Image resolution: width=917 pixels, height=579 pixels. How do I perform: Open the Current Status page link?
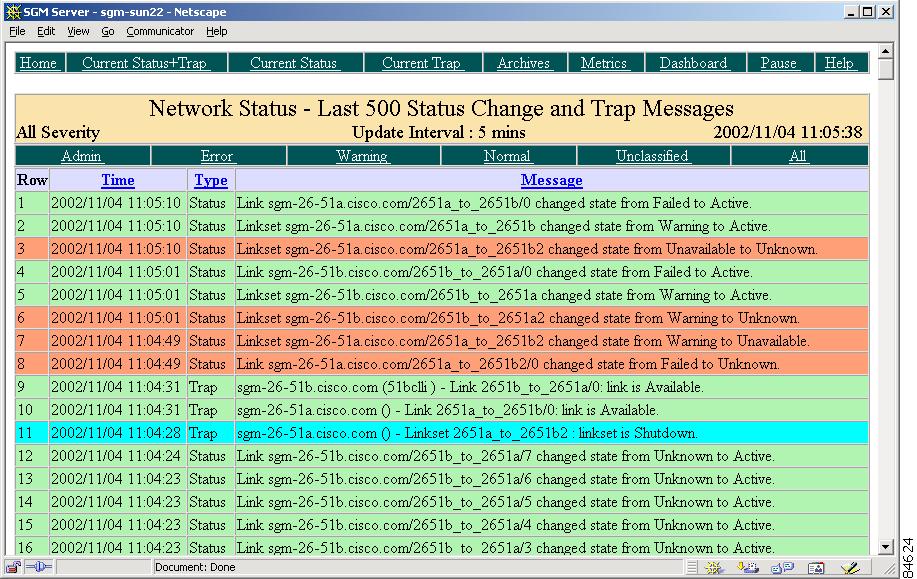point(294,63)
